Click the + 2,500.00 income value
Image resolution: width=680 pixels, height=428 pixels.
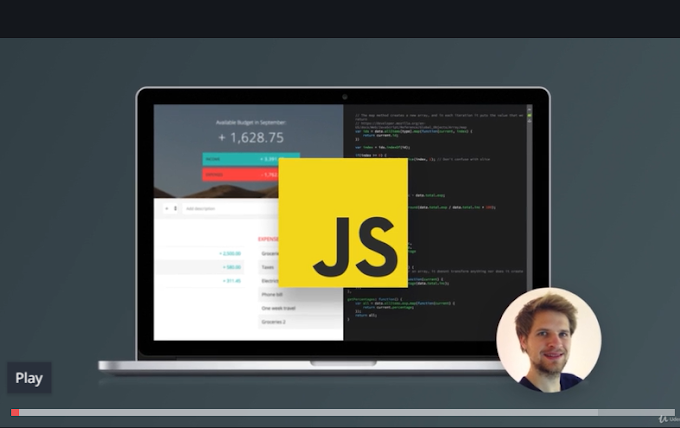(x=230, y=254)
